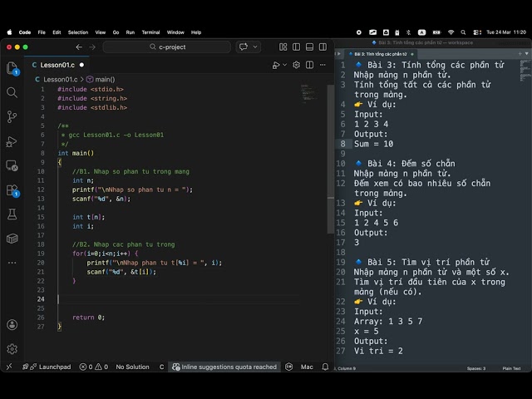Image resolution: width=532 pixels, height=399 pixels.
Task: Open the Manage gear in activity bar
Action: 12,349
